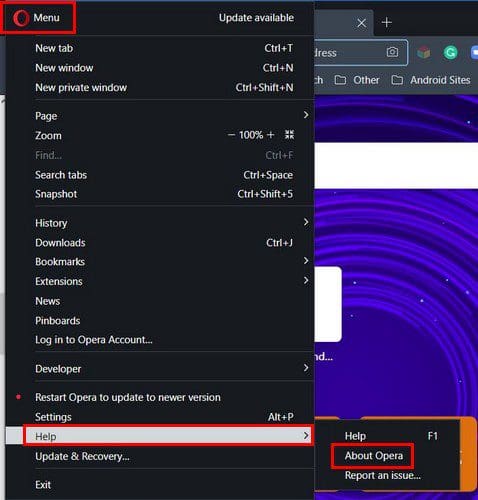
Task: Decrease zoom with the minus button
Action: [231, 135]
